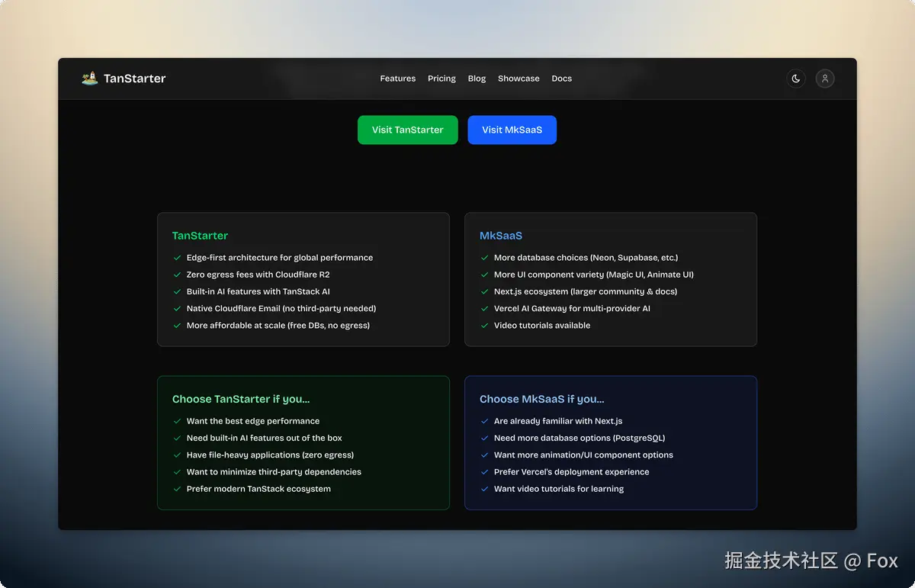Click text 'Have file-heavy applications (zero egress)'
Screen dimensions: 915x588
coord(271,455)
